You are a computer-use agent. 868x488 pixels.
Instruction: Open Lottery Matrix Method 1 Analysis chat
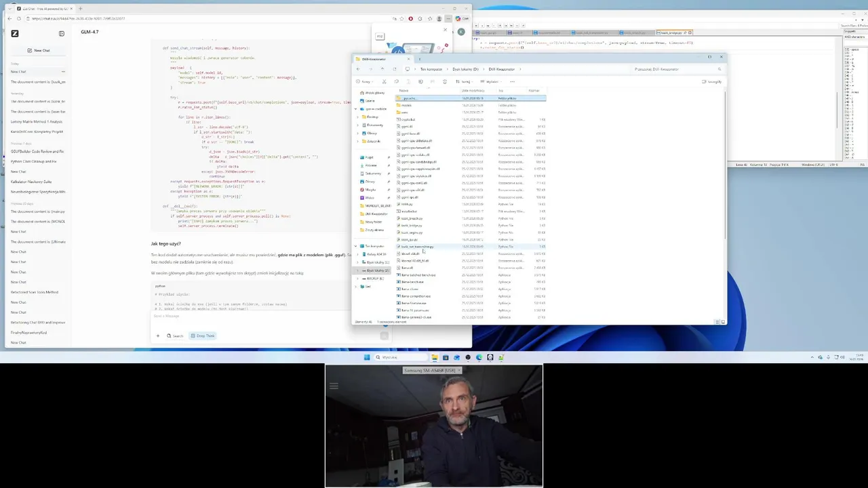[x=37, y=121]
